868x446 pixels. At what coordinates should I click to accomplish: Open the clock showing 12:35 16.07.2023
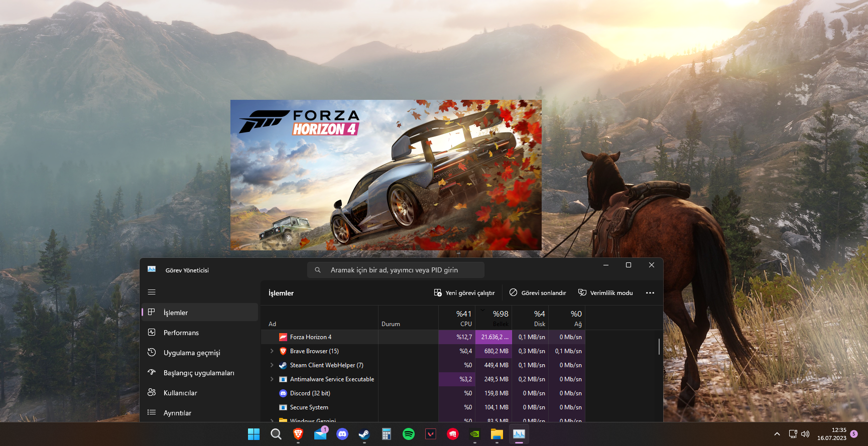pos(831,434)
